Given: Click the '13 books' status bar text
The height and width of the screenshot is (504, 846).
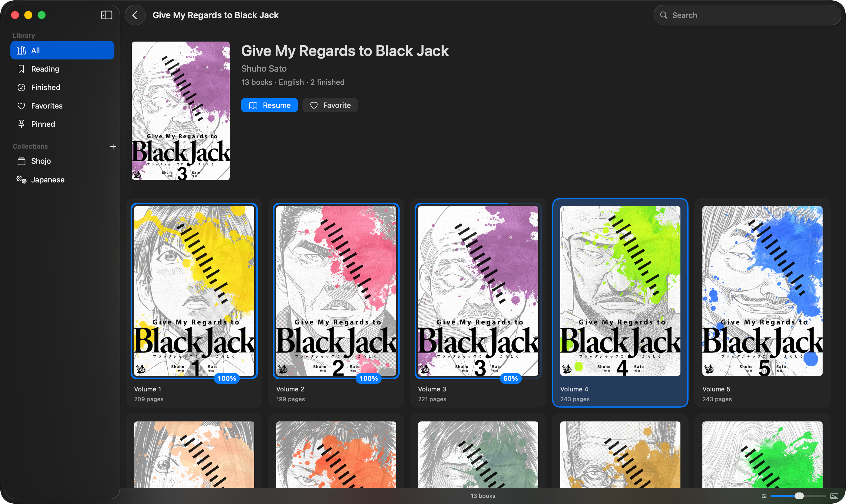Looking at the screenshot, I should click(483, 496).
